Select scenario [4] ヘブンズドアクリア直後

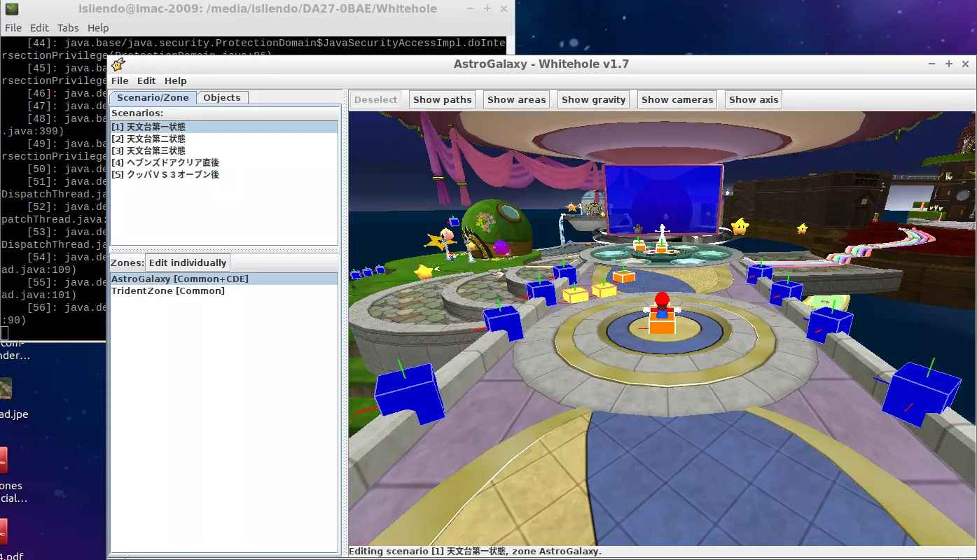224,163
